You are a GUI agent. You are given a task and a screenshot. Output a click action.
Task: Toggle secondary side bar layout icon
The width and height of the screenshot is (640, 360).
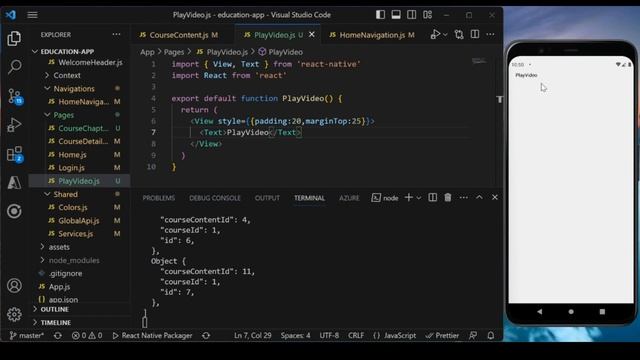pos(411,15)
